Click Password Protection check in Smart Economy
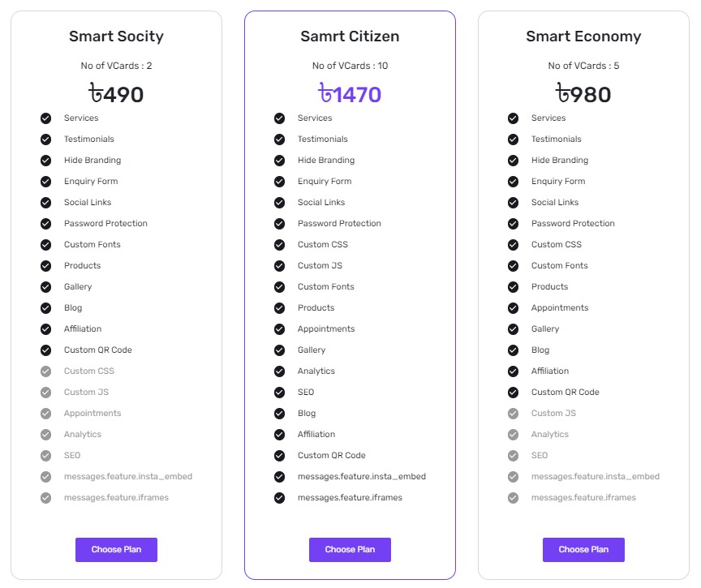The image size is (701, 588). (513, 224)
